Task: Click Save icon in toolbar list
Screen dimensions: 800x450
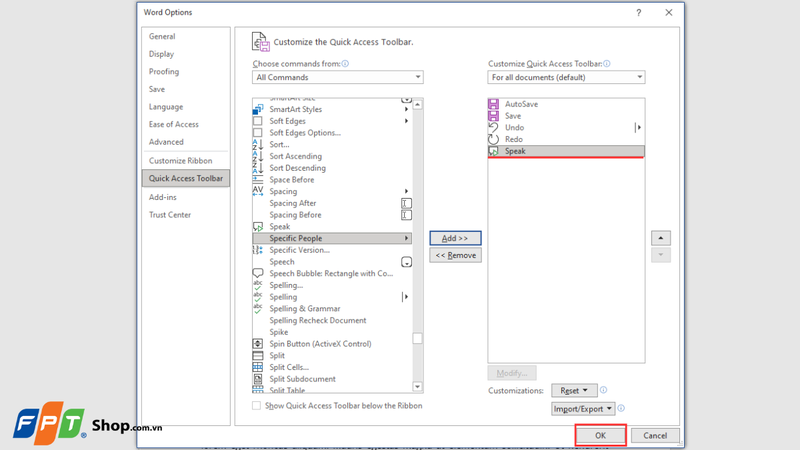Action: click(493, 116)
